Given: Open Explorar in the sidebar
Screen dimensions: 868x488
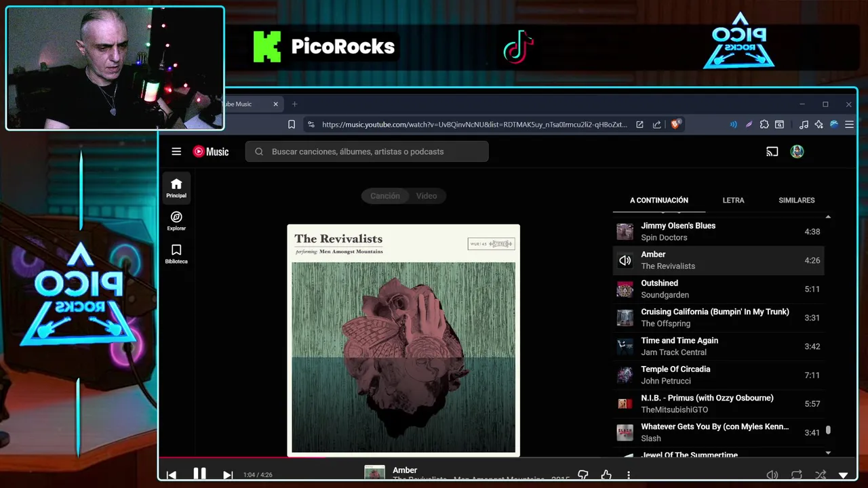Looking at the screenshot, I should coord(176,221).
